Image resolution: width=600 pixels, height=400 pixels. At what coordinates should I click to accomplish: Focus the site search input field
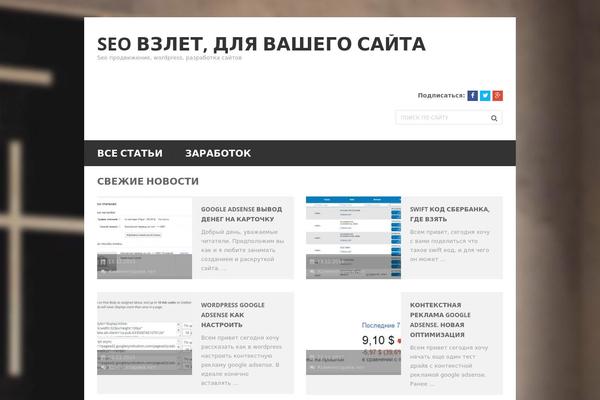click(449, 118)
